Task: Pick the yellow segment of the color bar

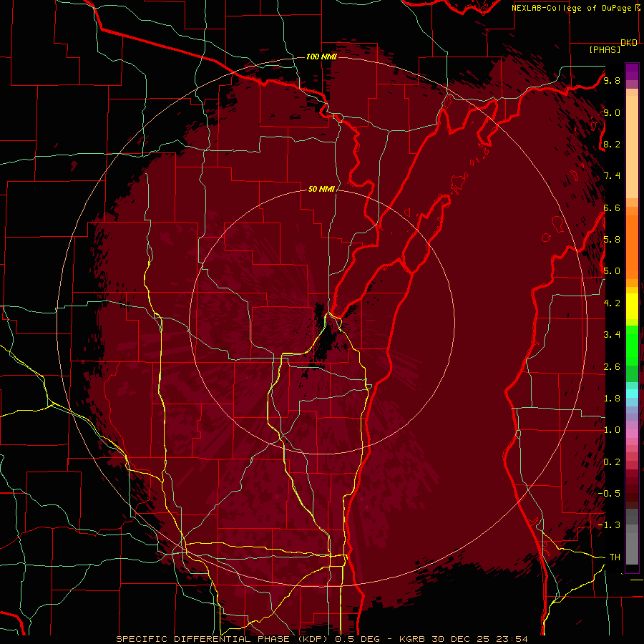Action: (x=632, y=306)
